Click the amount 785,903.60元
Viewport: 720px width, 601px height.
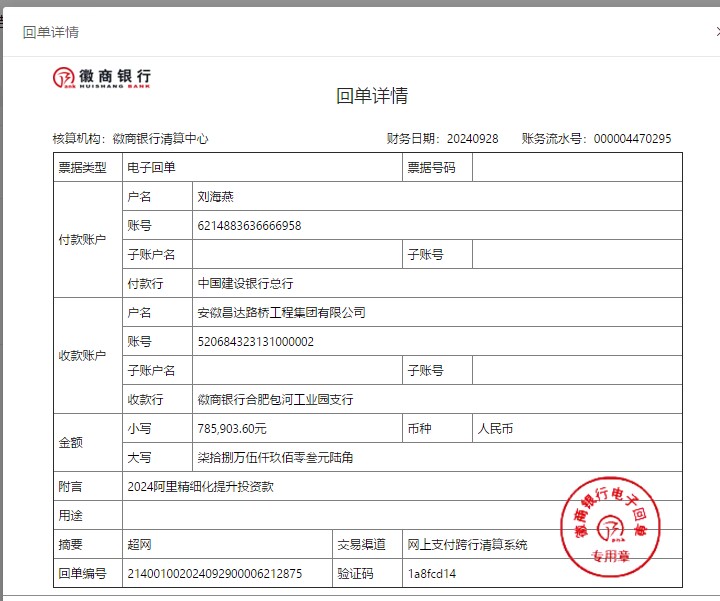(232, 429)
